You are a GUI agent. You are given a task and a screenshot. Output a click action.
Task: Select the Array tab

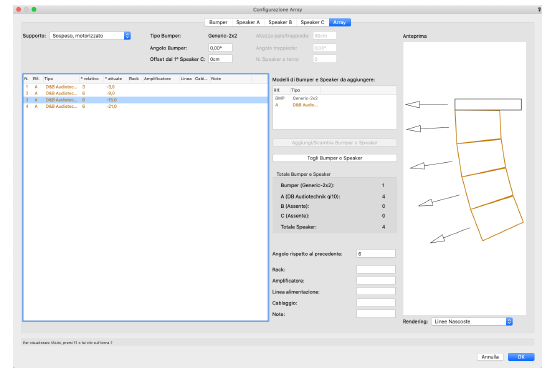(x=340, y=22)
